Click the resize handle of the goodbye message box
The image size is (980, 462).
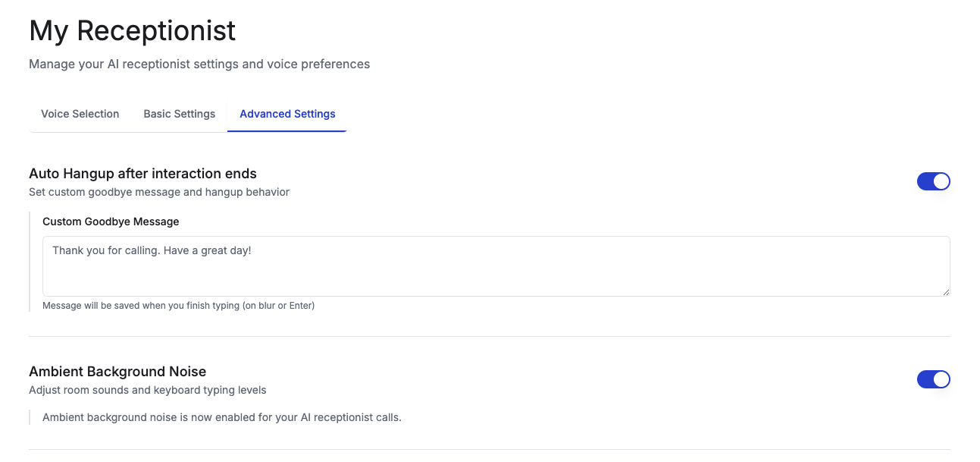tap(945, 291)
